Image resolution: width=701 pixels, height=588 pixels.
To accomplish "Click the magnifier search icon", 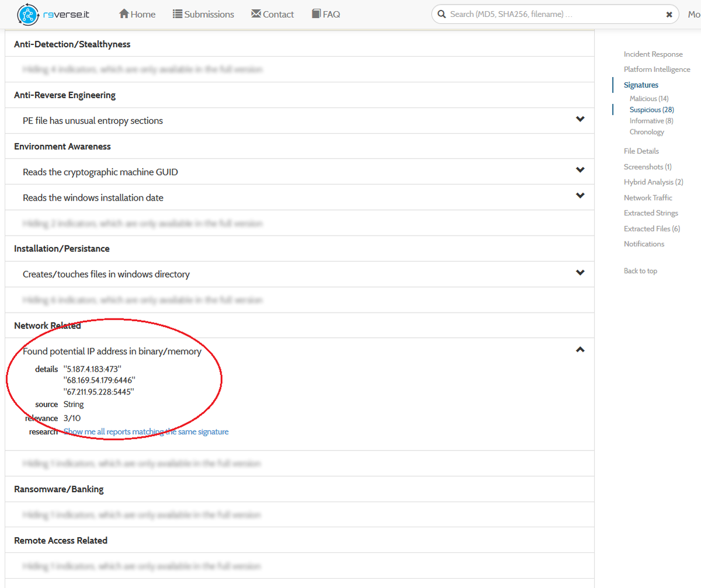I will (442, 14).
